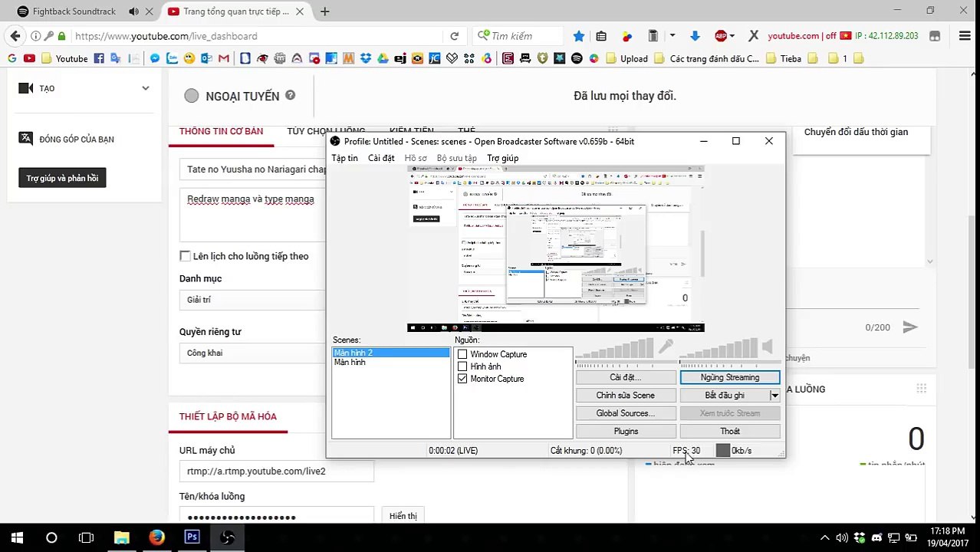Expand the TẠO sidebar section
Viewport: 980px width, 552px height.
145,88
